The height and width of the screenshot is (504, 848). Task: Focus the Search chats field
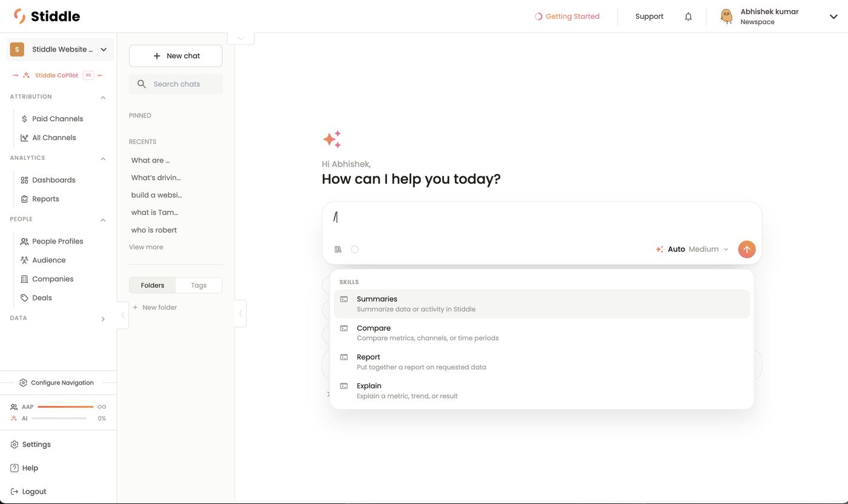pos(176,84)
